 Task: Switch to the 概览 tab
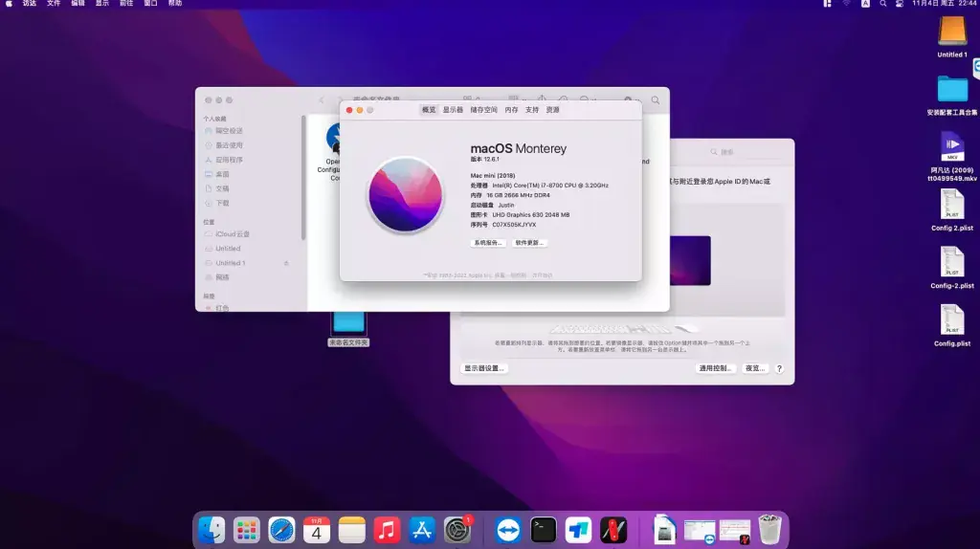click(x=429, y=110)
